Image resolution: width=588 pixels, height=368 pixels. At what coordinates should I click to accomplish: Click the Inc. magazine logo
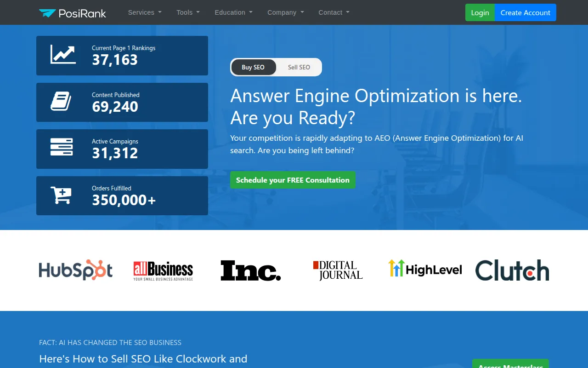pos(250,270)
